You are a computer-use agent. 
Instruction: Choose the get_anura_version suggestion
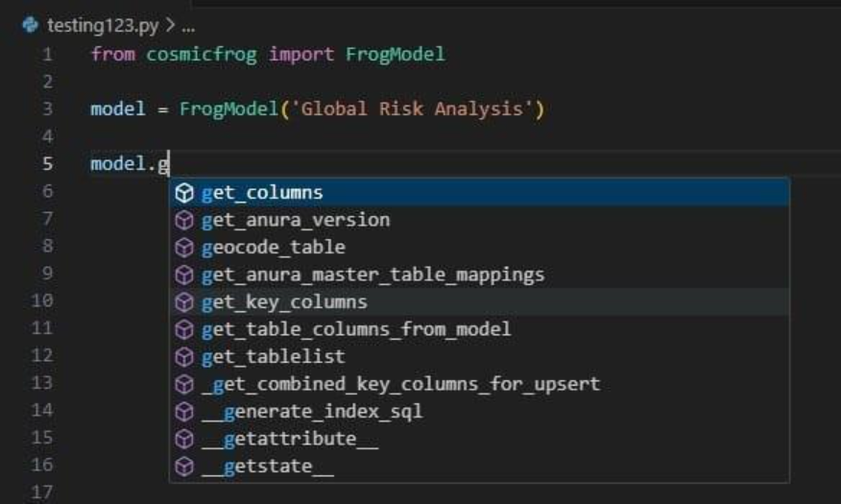click(x=296, y=220)
